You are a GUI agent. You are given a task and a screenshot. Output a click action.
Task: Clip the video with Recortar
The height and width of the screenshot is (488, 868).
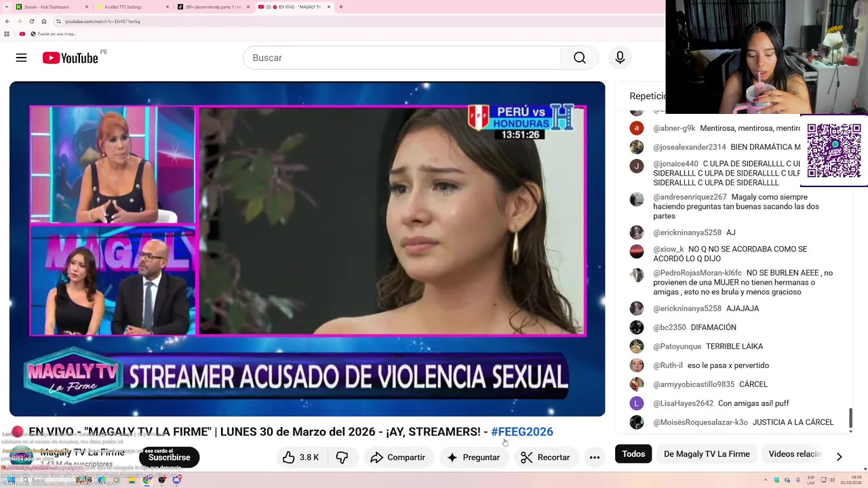[545, 457]
